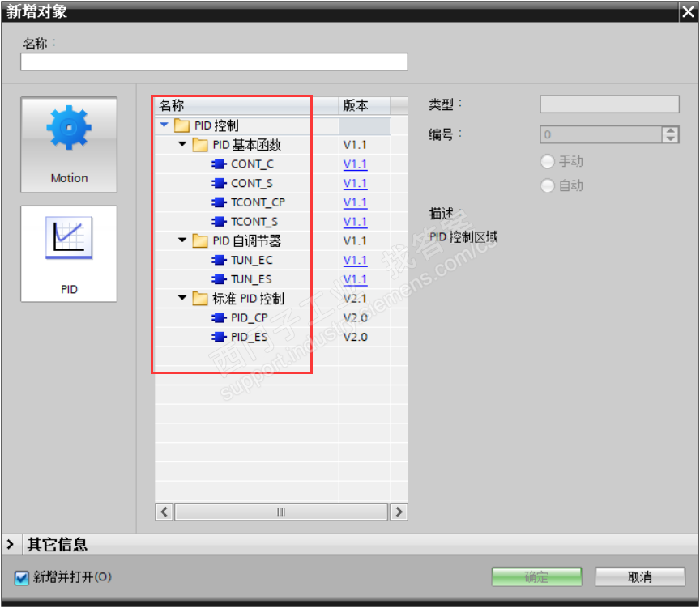Screen dimensions: 700x608
Task: Toggle the 新增并打开 checkbox
Action: point(21,578)
